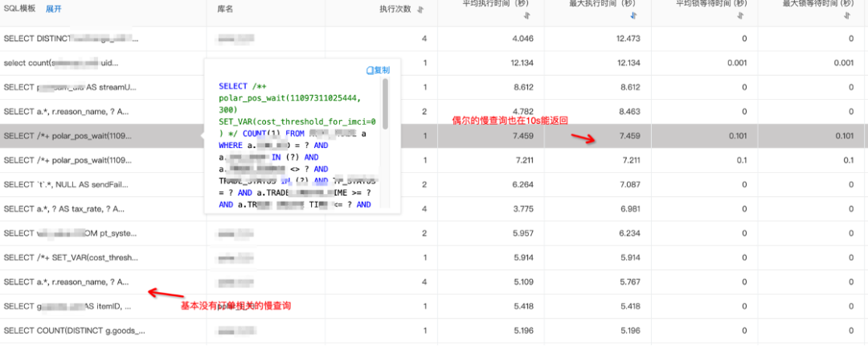The width and height of the screenshot is (868, 346).
Task: Click the blue sort icon under 最大执行时间
Action: [633, 17]
